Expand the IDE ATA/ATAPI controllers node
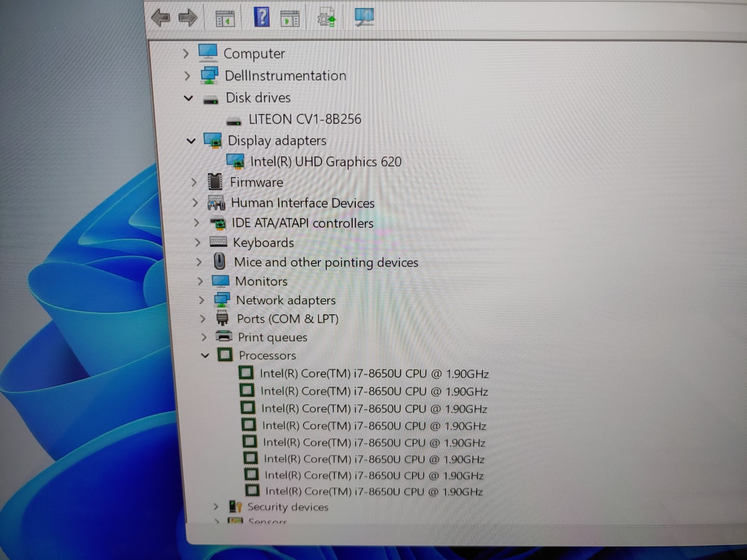747x560 pixels. point(197,223)
